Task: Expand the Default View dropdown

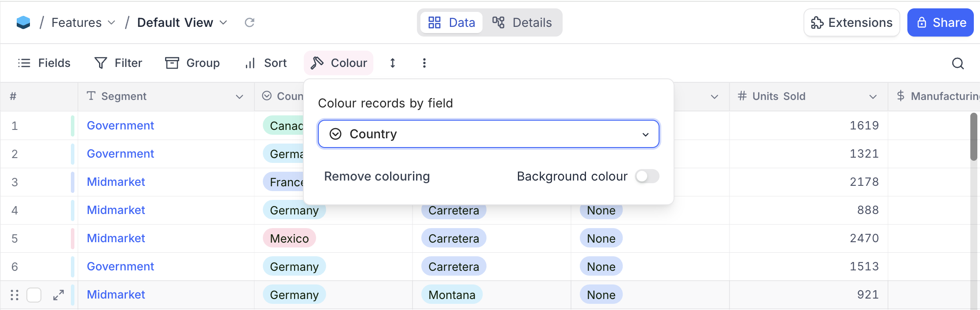Action: tap(183, 22)
